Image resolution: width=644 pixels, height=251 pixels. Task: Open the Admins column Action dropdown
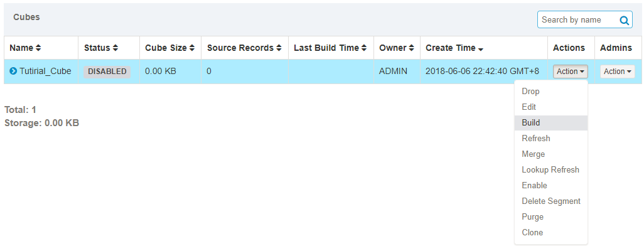point(617,72)
